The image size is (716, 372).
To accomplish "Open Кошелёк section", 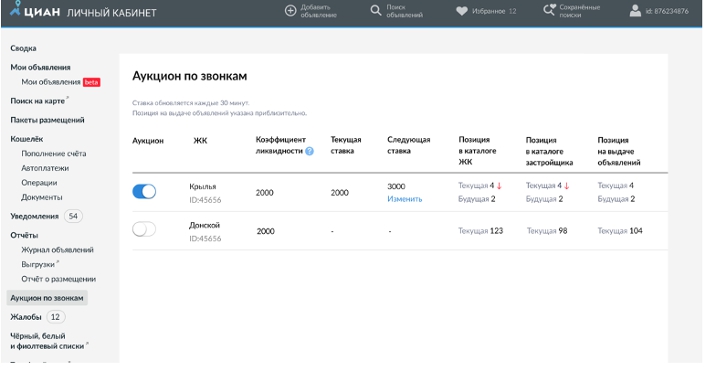I will (26, 139).
